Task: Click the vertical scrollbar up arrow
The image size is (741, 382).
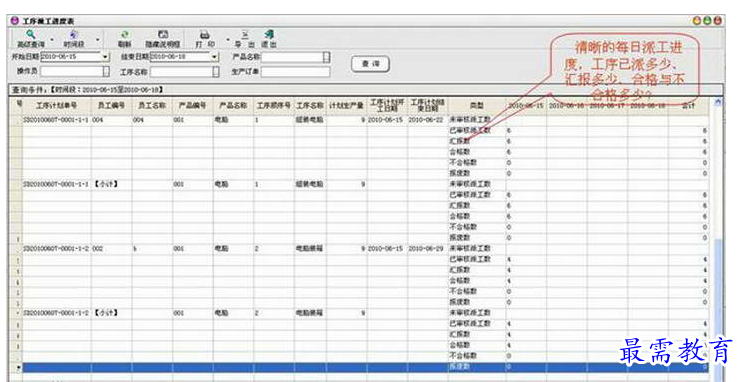Action: click(718, 102)
